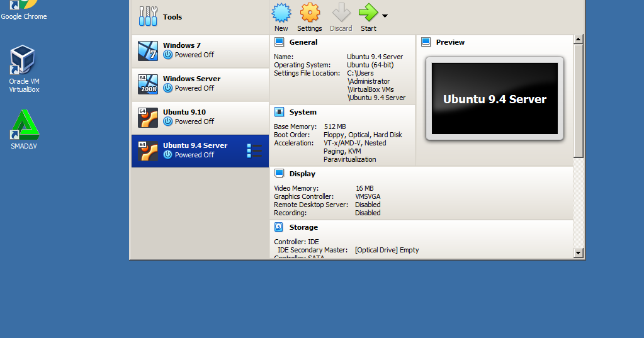Open the Tools entry icon

point(148,16)
